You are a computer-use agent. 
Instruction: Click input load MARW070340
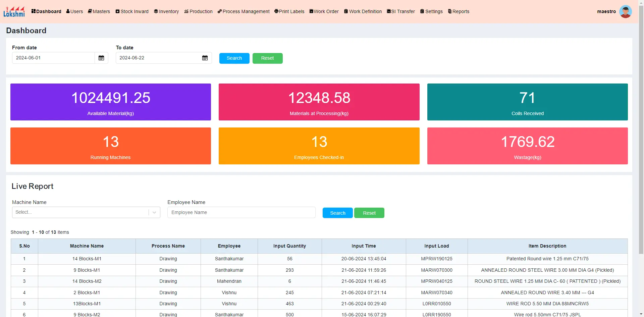click(x=437, y=293)
